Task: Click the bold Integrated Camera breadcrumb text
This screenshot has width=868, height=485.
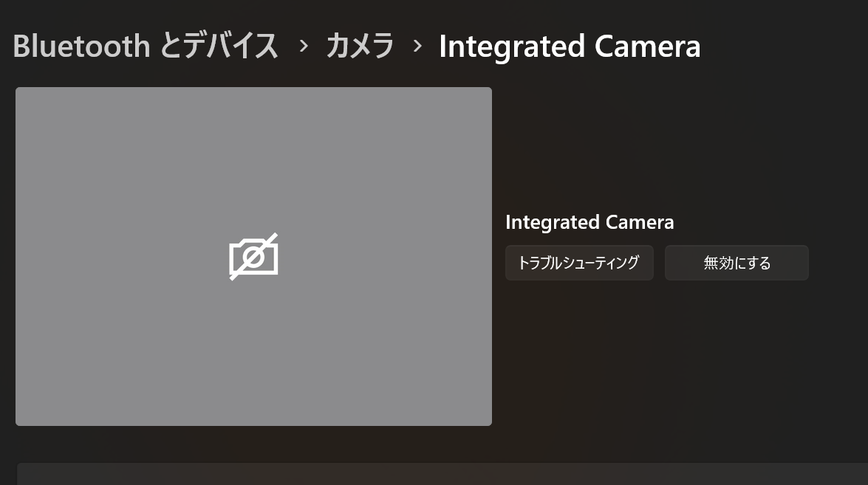Action: tap(569, 46)
